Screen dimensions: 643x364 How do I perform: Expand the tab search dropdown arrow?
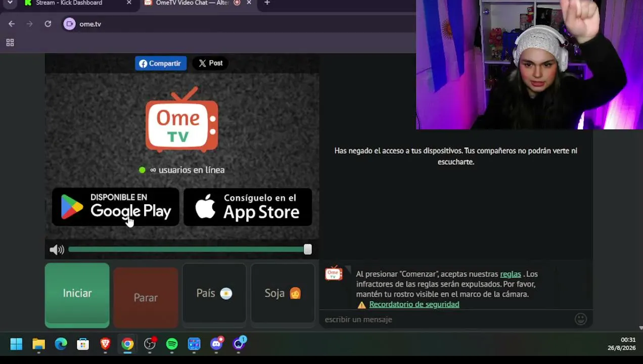[x=10, y=3]
